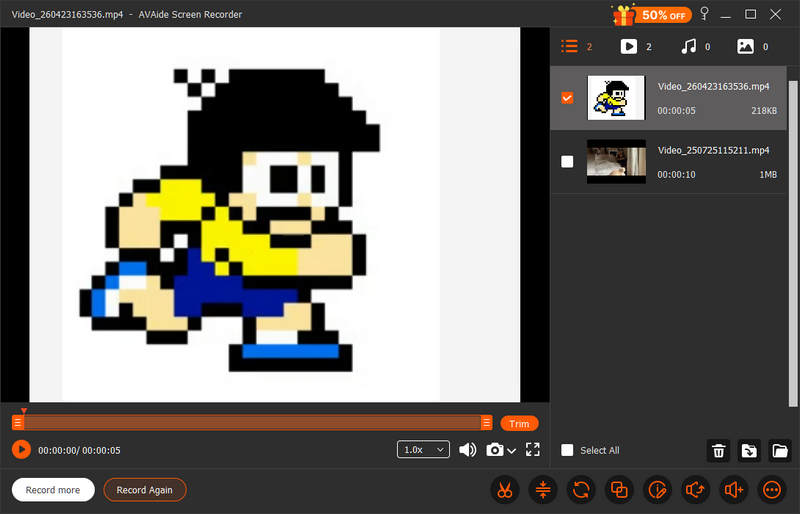Open thumbnail of Video_260423163536.mp4
Screen dimensions: 800x514
click(616, 98)
